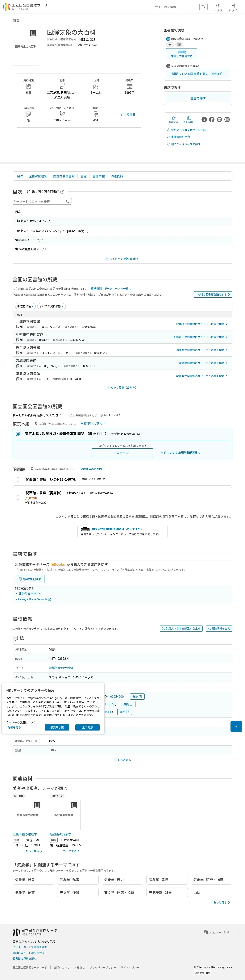Click すべて見る link in metadata summary
This screenshot has height=980, width=245.
[128, 115]
